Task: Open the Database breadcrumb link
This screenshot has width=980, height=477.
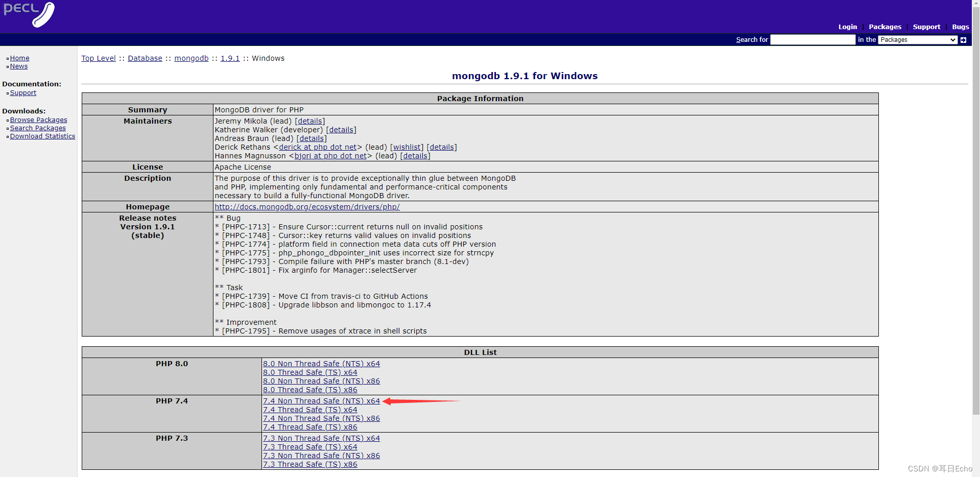Action: tap(145, 58)
